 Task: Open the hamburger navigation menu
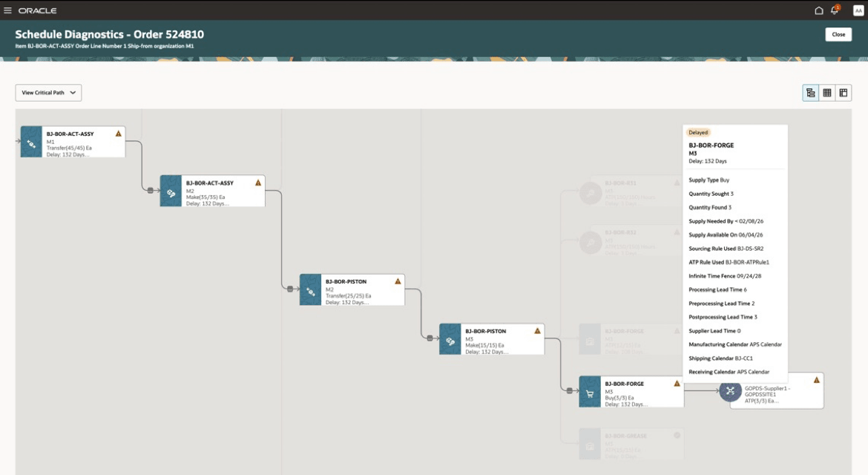9,10
